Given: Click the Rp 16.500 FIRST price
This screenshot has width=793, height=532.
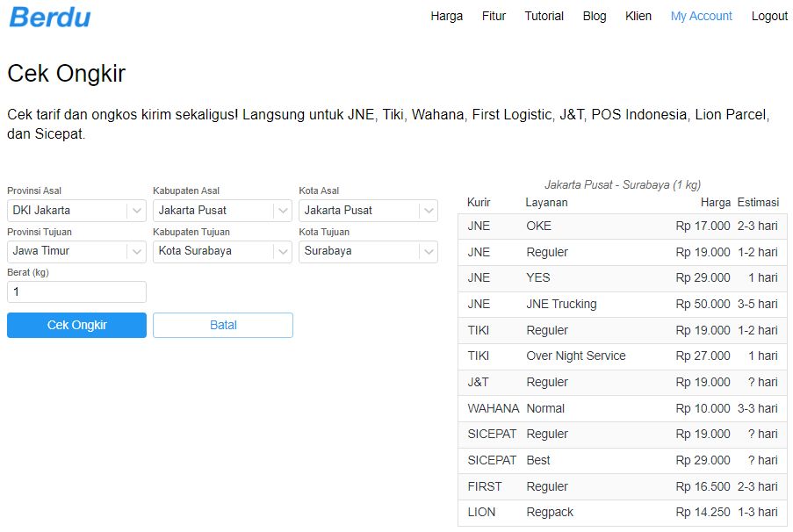Looking at the screenshot, I should 703,487.
